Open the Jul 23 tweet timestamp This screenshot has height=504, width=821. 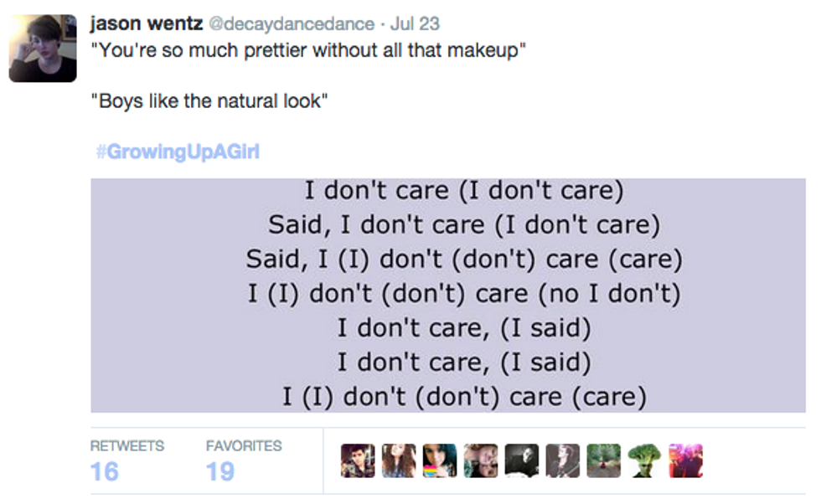416,24
